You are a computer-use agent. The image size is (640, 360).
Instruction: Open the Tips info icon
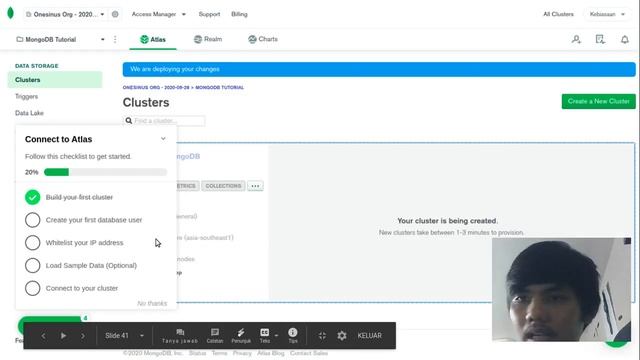pos(293,336)
